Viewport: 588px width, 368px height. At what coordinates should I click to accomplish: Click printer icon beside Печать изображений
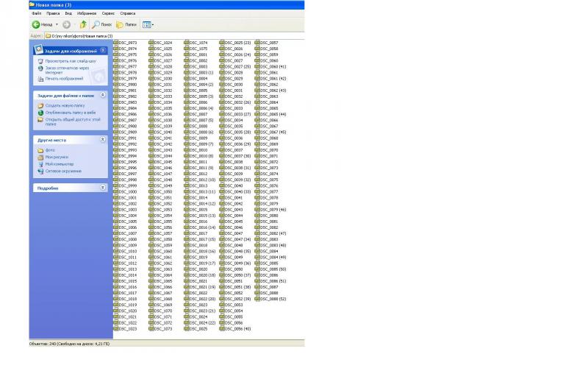[40, 79]
